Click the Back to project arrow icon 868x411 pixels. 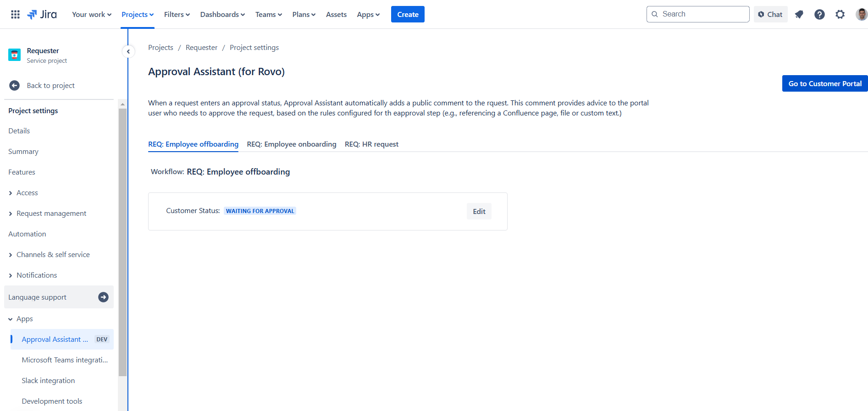click(14, 85)
